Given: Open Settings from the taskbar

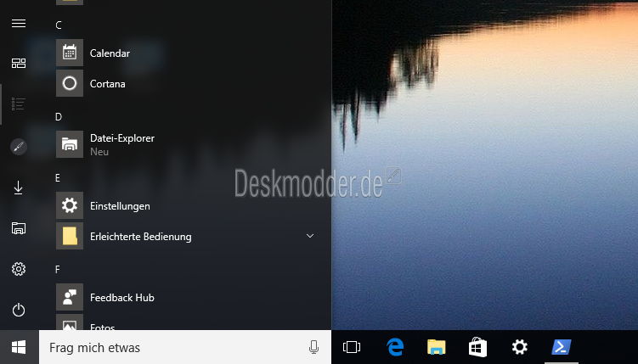Looking at the screenshot, I should pyautogui.click(x=520, y=347).
